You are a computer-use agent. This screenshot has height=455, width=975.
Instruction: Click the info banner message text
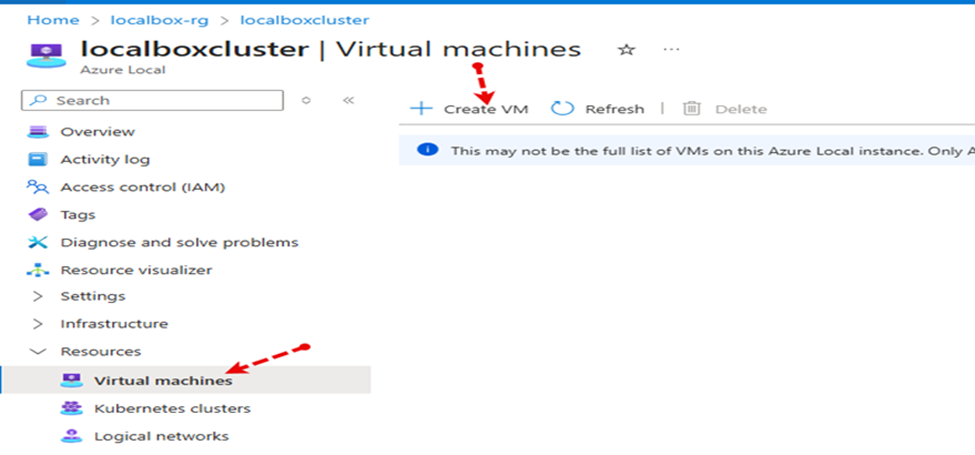tap(713, 150)
